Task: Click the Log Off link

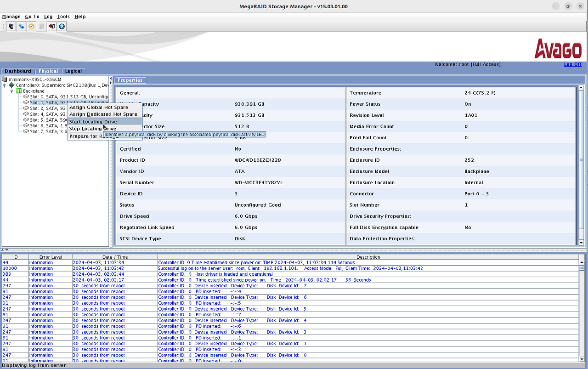Action: pyautogui.click(x=573, y=64)
